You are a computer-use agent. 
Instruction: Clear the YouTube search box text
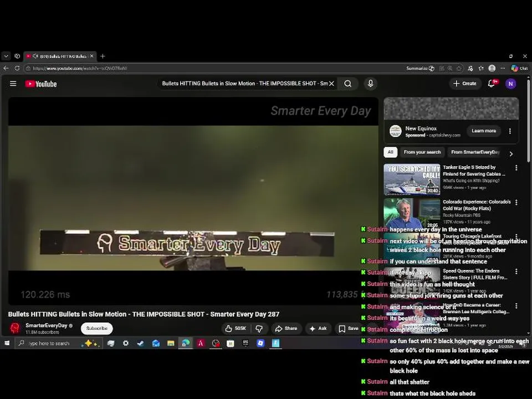331,84
